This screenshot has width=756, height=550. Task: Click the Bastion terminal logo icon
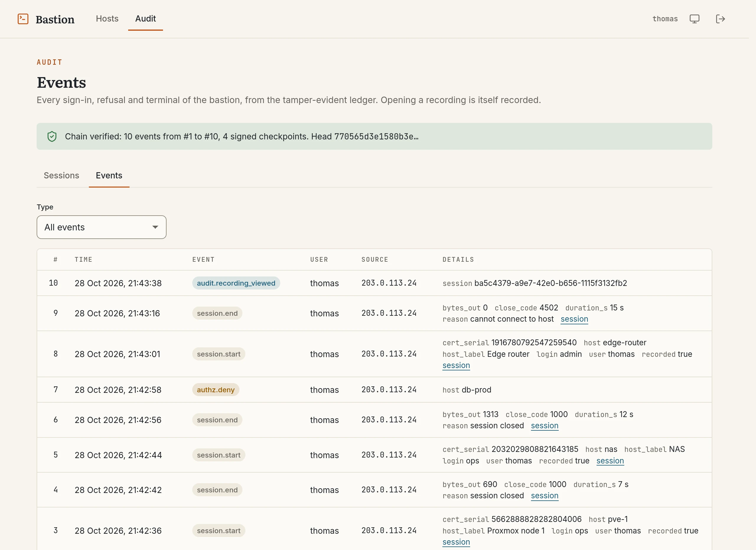pyautogui.click(x=23, y=19)
